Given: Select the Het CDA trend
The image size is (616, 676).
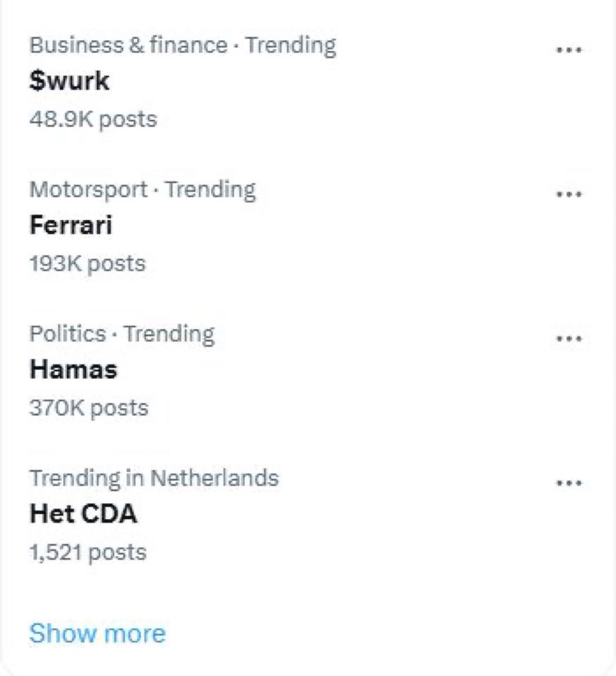Looking at the screenshot, I should click(x=83, y=514).
